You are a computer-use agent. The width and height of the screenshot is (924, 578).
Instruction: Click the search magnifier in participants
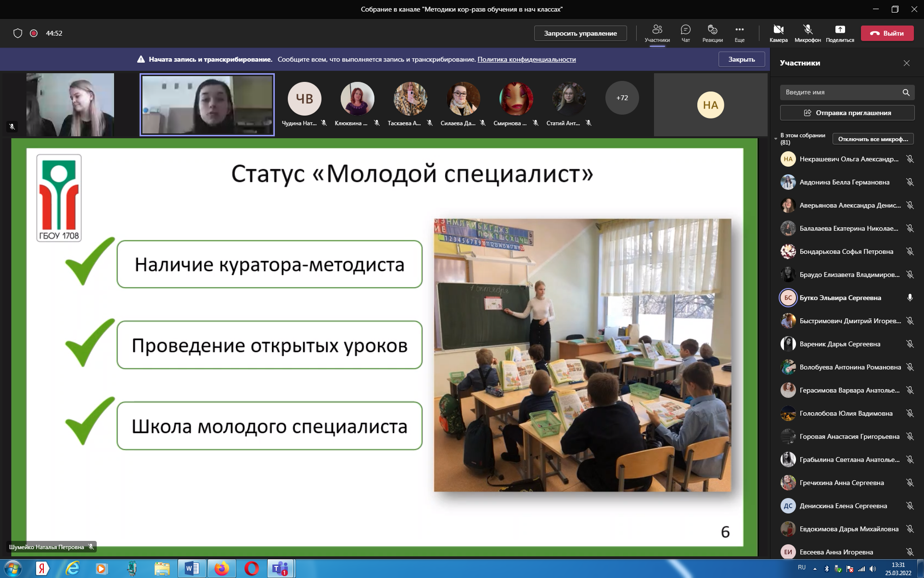tap(906, 92)
